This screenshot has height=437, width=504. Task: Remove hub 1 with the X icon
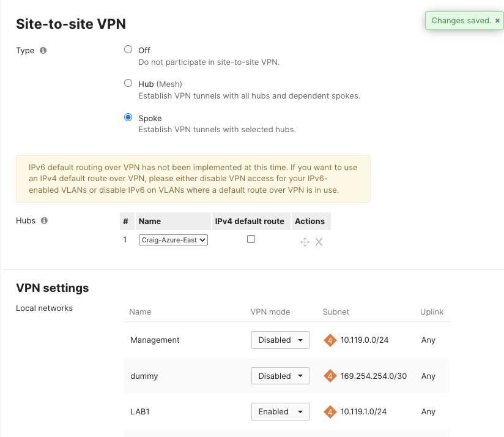coord(319,242)
